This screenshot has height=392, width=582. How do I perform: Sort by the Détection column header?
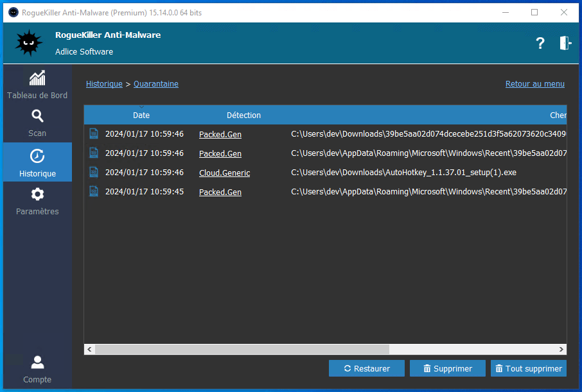tap(243, 115)
